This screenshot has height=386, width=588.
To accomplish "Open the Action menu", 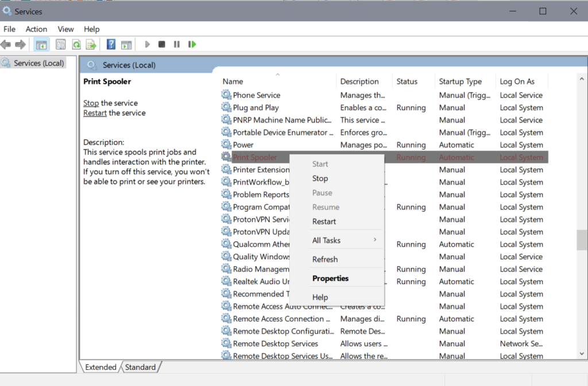I will click(36, 29).
